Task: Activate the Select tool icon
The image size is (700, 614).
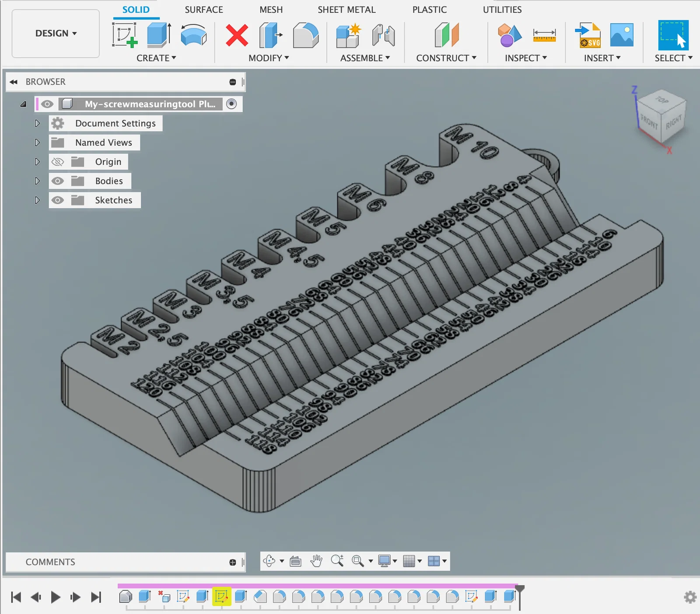Action: [x=673, y=35]
